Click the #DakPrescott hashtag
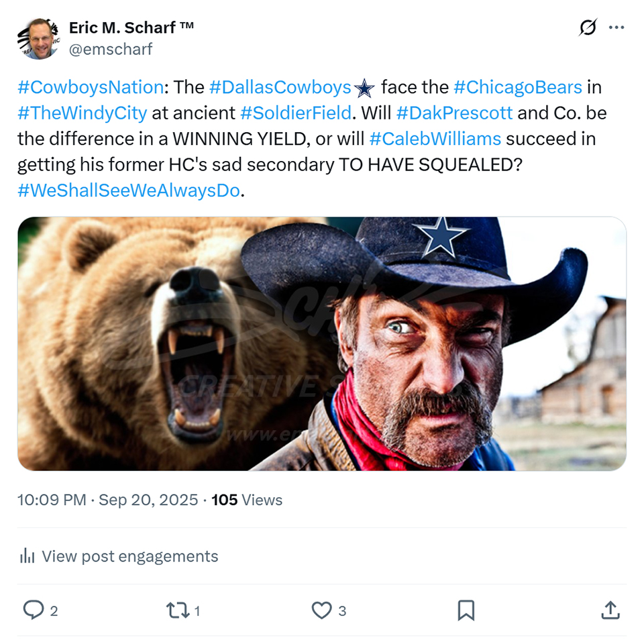The image size is (644, 644). point(454,113)
